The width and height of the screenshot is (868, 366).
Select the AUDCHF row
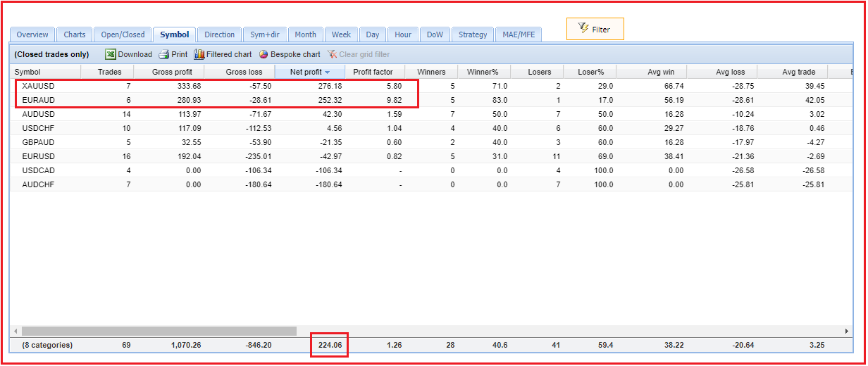[x=431, y=184]
